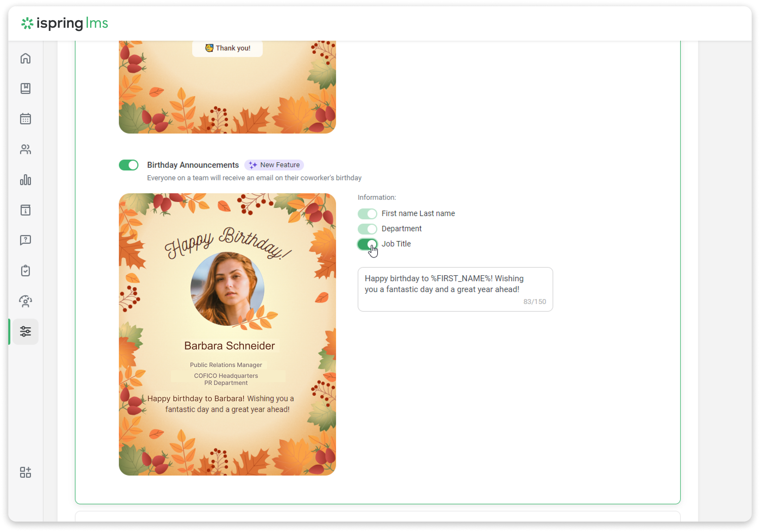Open the calendar icon in sidebar

pyautogui.click(x=26, y=119)
